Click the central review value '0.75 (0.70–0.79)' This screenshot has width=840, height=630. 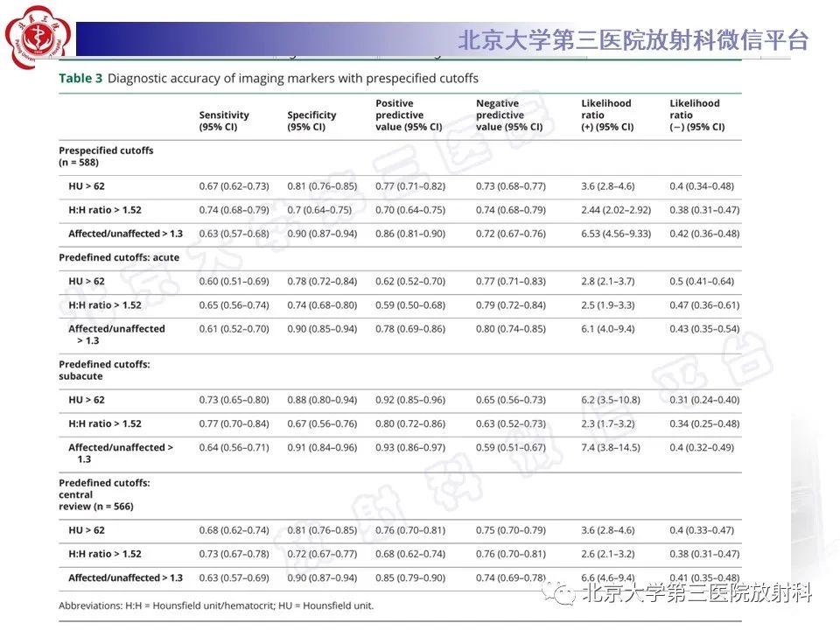pos(511,530)
